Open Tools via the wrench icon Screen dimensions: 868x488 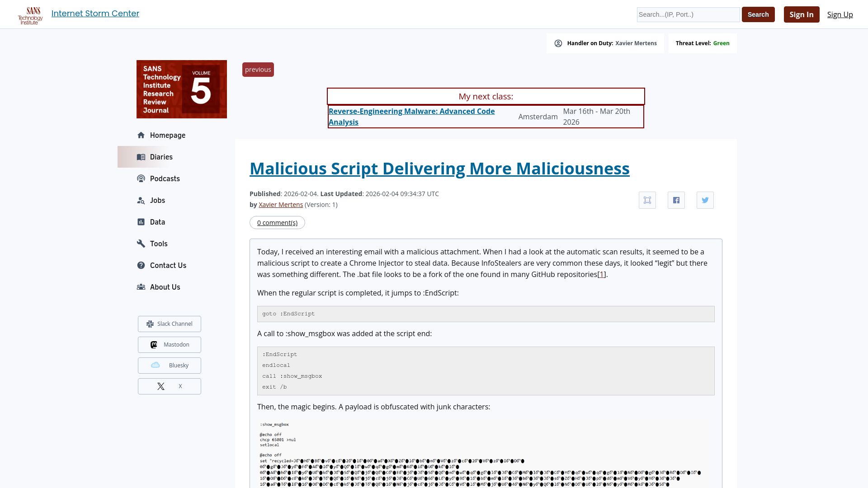click(141, 244)
